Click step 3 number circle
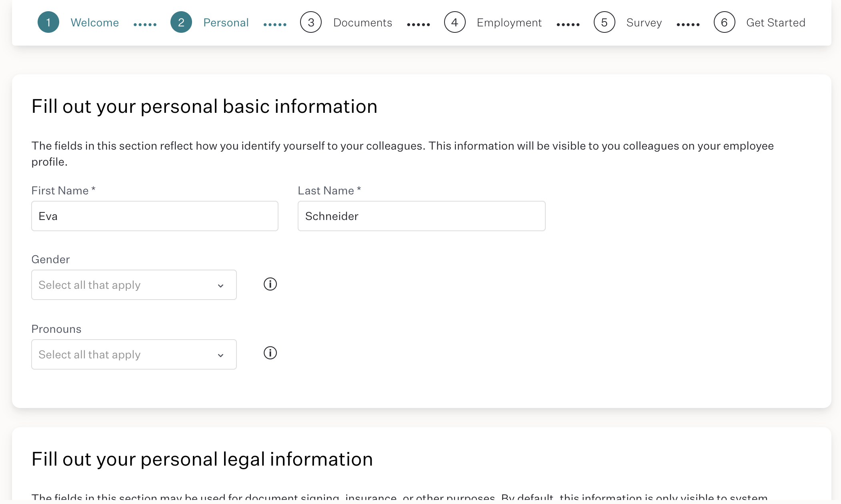The image size is (841, 504). 311,22
